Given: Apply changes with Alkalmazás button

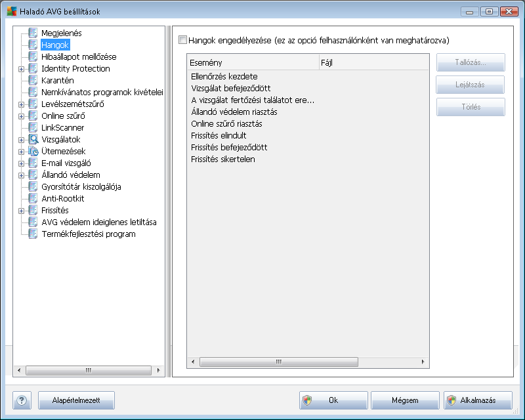Looking at the screenshot, I should point(478,400).
